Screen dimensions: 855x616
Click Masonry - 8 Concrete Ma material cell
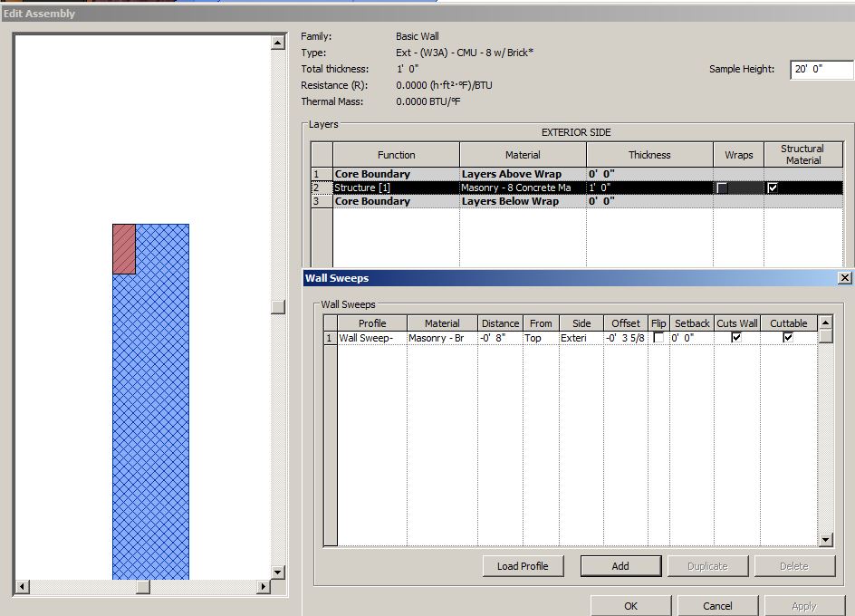point(523,188)
